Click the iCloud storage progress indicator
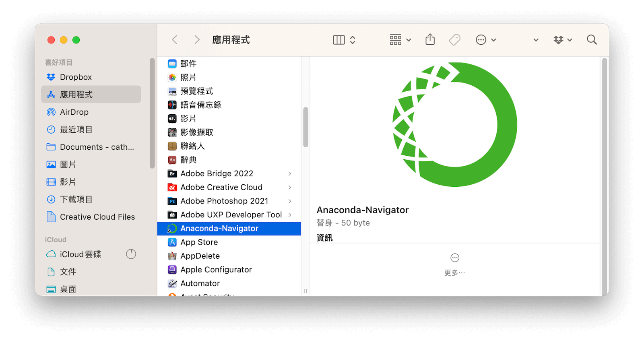644x342 pixels. pyautogui.click(x=131, y=254)
